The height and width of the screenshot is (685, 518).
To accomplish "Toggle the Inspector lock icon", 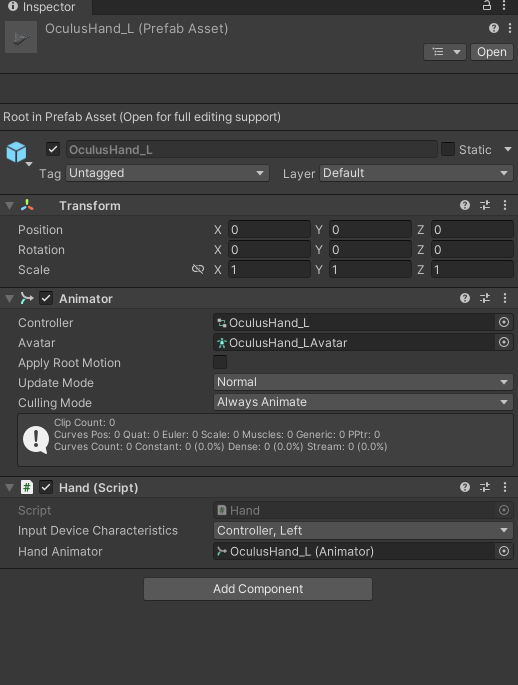I will coord(487,5).
